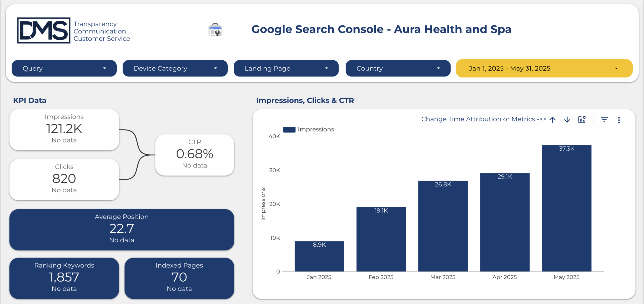Click the DMS logo in the header
This screenshot has width=644, height=304.
click(43, 30)
